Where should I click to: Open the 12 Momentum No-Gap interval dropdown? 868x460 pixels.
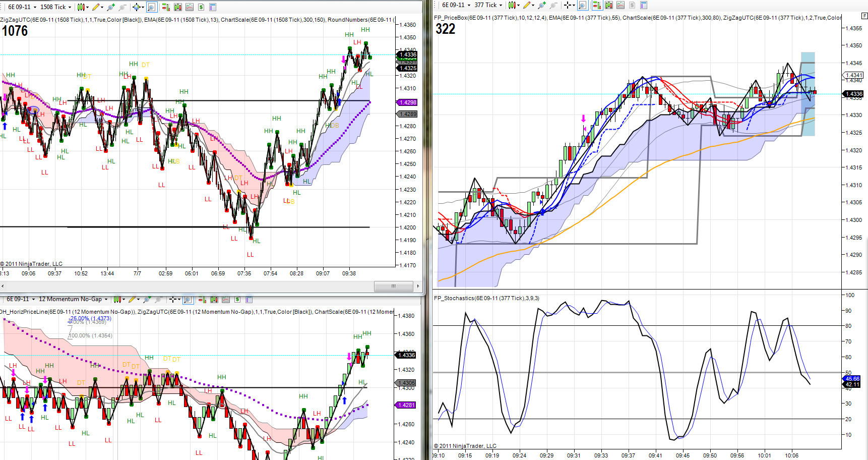(73, 299)
